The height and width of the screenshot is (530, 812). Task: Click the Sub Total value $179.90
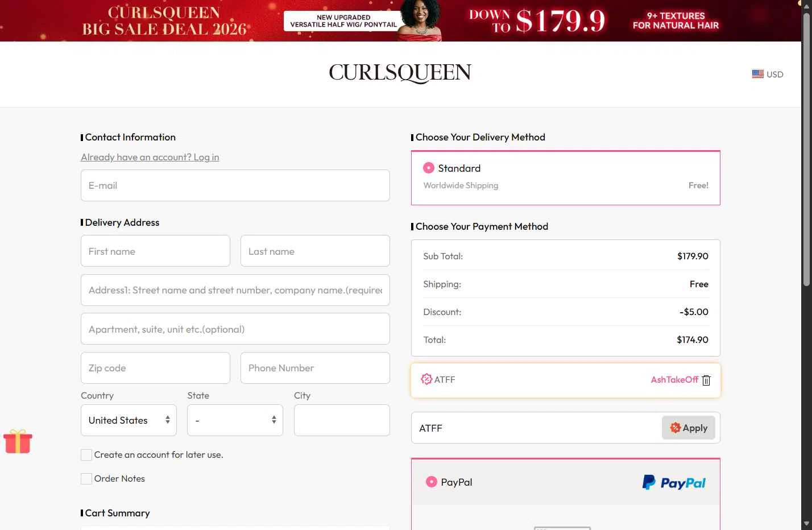[693, 256]
